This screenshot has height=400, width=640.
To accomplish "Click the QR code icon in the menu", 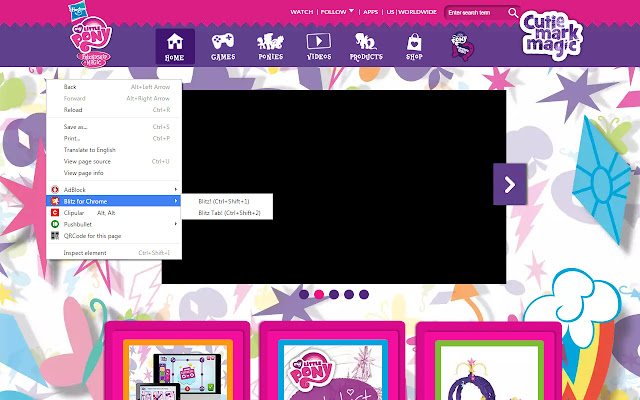I will click(55, 236).
